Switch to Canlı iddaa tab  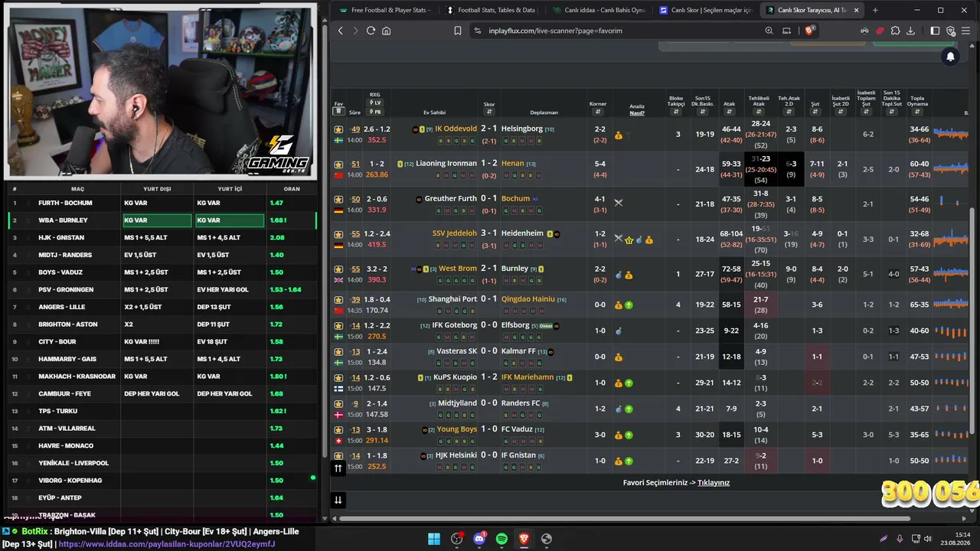tap(598, 10)
